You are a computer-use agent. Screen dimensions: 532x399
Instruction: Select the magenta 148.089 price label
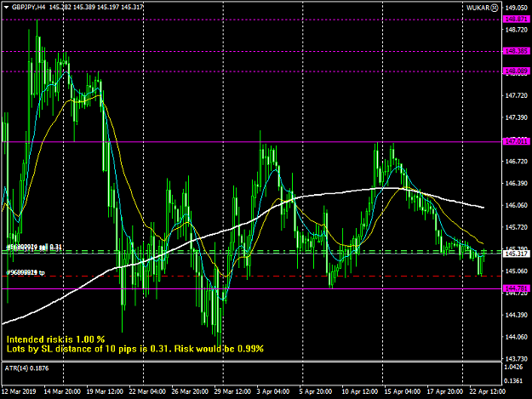[x=516, y=71]
